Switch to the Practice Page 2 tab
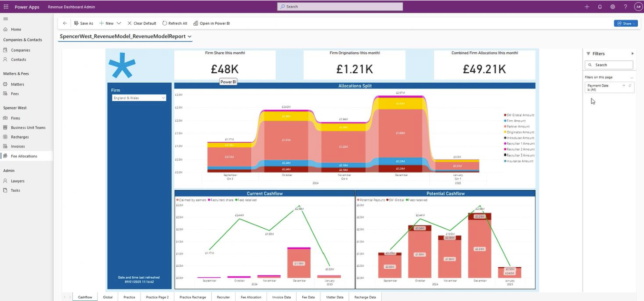 tap(158, 297)
